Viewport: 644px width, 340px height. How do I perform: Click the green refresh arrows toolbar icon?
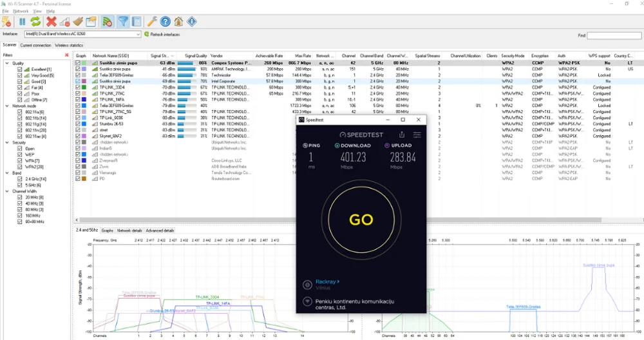pos(35,22)
